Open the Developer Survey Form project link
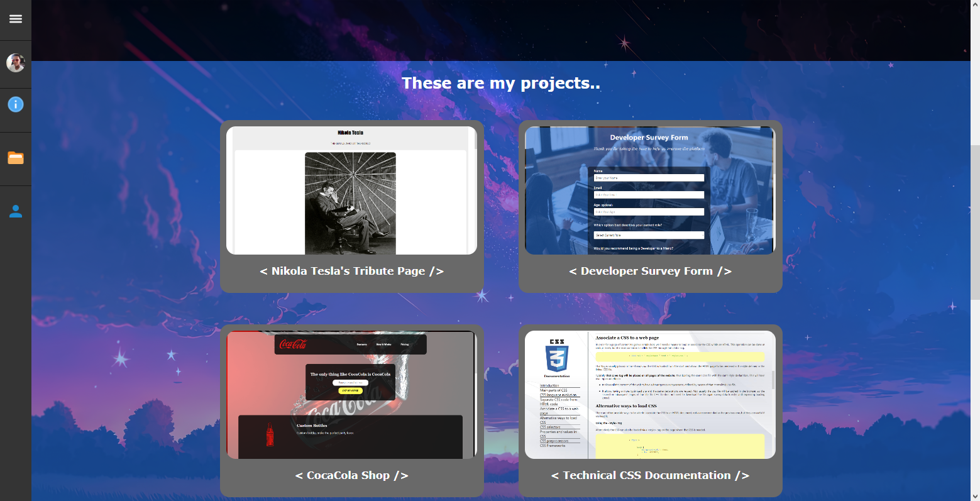980x501 pixels. coord(650,271)
